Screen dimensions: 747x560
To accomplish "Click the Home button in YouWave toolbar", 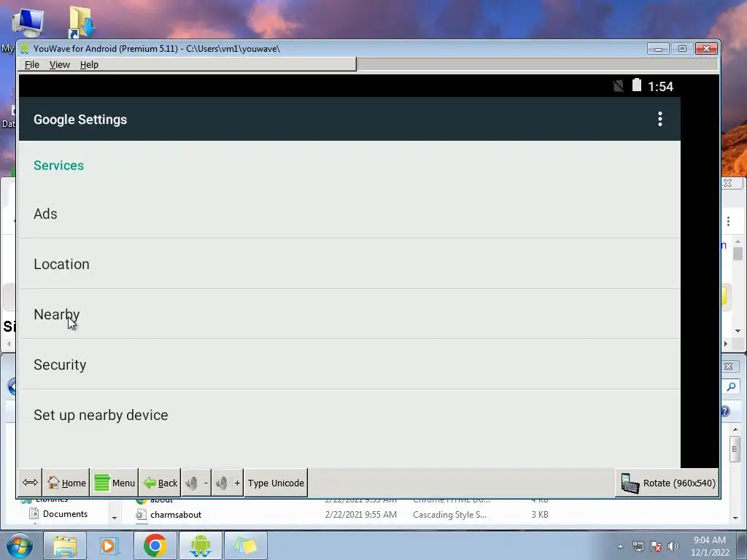I will pyautogui.click(x=66, y=483).
